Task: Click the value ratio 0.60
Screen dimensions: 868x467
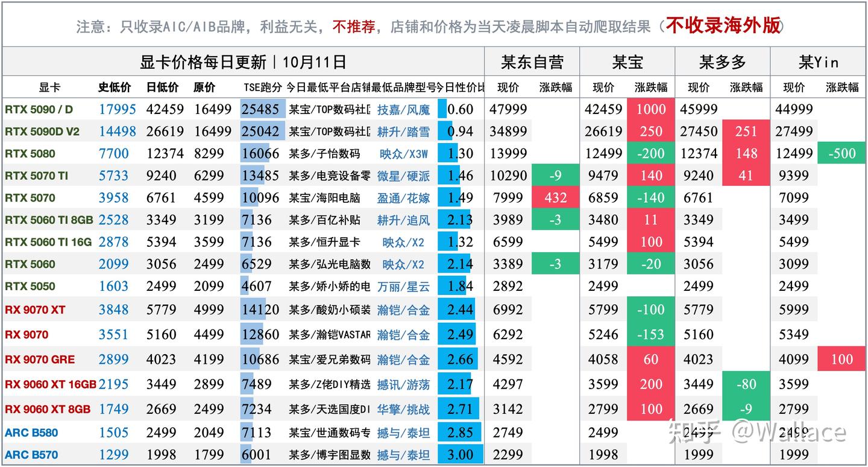Action: click(x=461, y=110)
